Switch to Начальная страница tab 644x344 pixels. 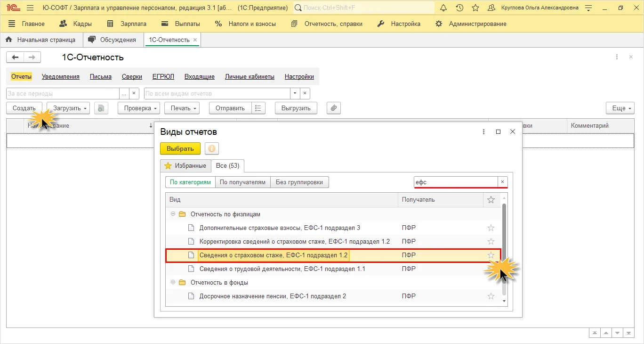tap(41, 40)
